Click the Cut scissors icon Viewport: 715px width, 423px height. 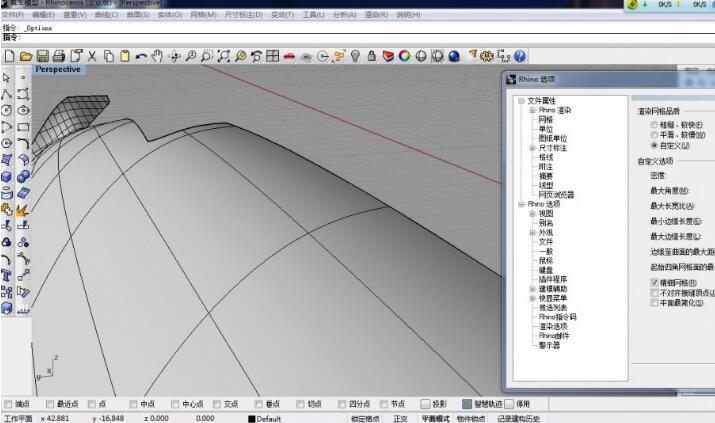[x=92, y=56]
